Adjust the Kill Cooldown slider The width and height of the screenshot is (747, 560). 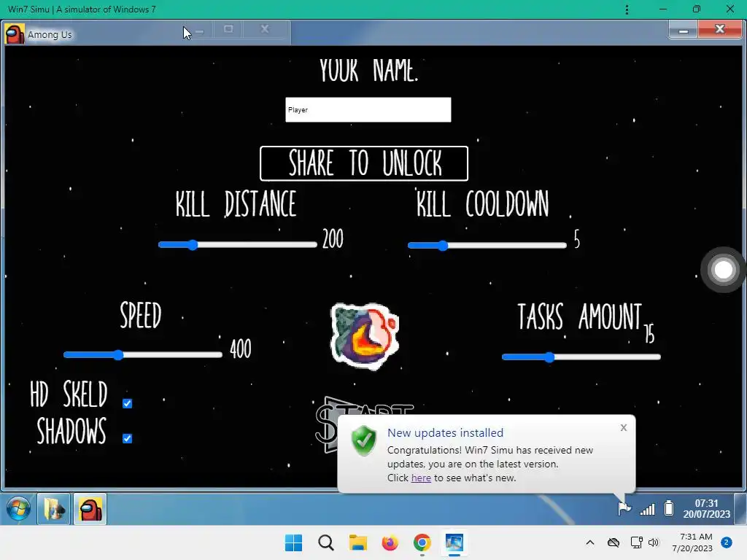point(487,245)
